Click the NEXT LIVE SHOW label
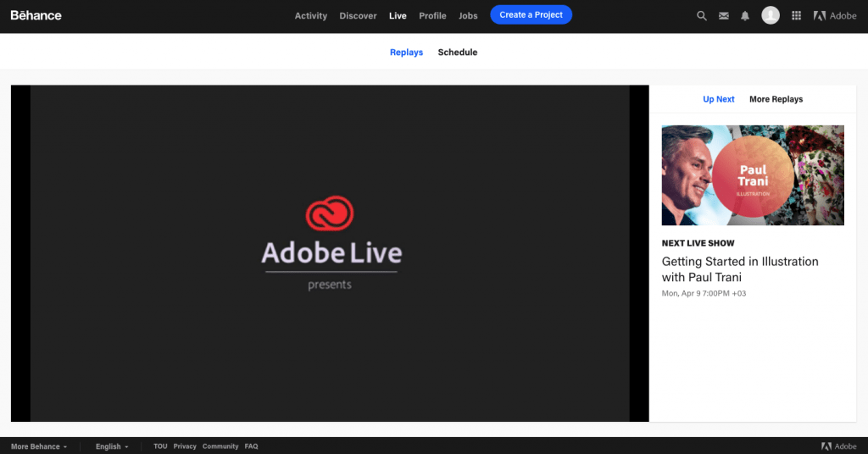The height and width of the screenshot is (454, 868). pos(698,243)
